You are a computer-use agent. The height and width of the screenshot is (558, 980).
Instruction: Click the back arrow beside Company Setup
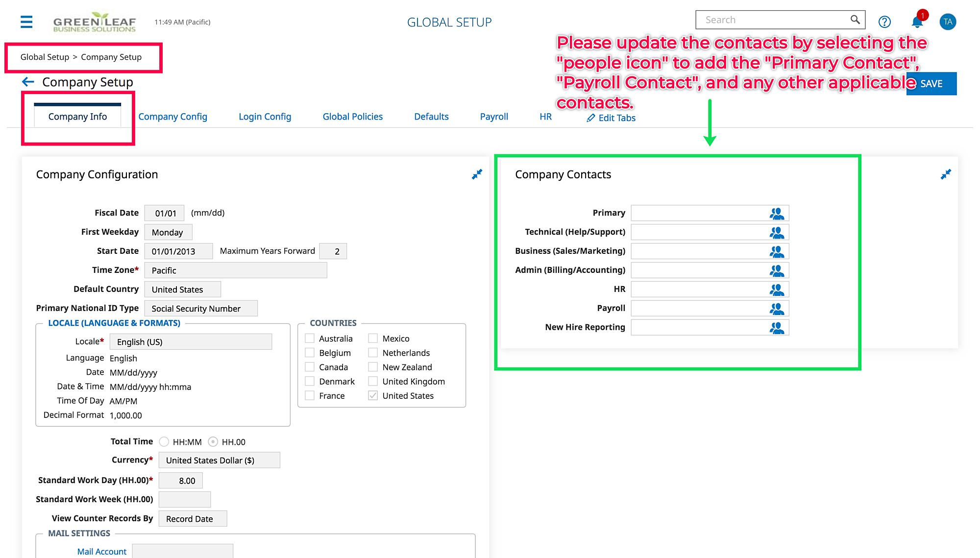coord(28,82)
